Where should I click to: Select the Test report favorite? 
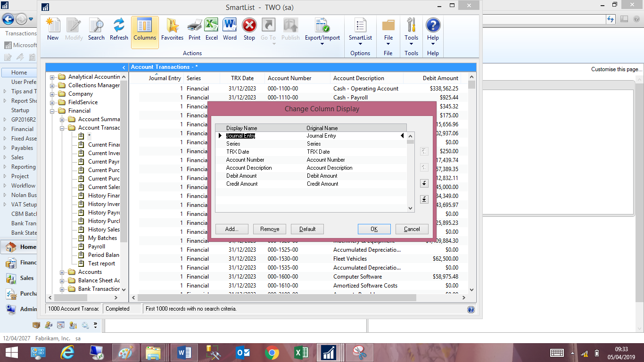pyautogui.click(x=101, y=263)
